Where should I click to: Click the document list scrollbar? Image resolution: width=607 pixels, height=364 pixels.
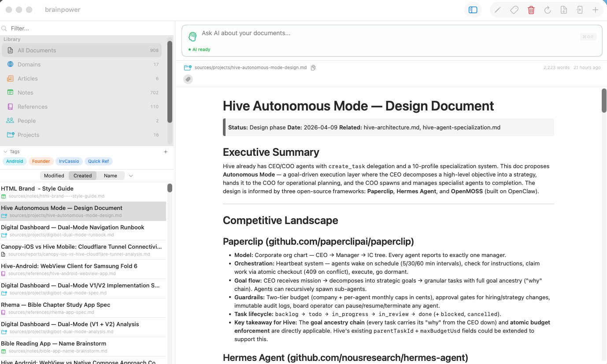pos(170,188)
